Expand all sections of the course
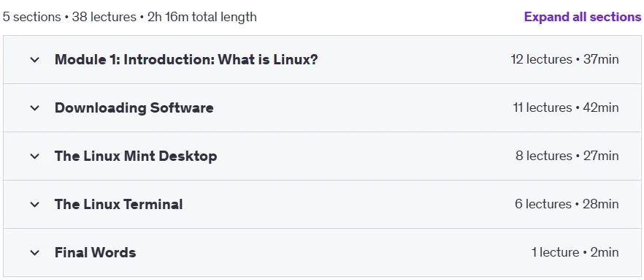Viewport: 644px width, 280px height. pyautogui.click(x=583, y=17)
